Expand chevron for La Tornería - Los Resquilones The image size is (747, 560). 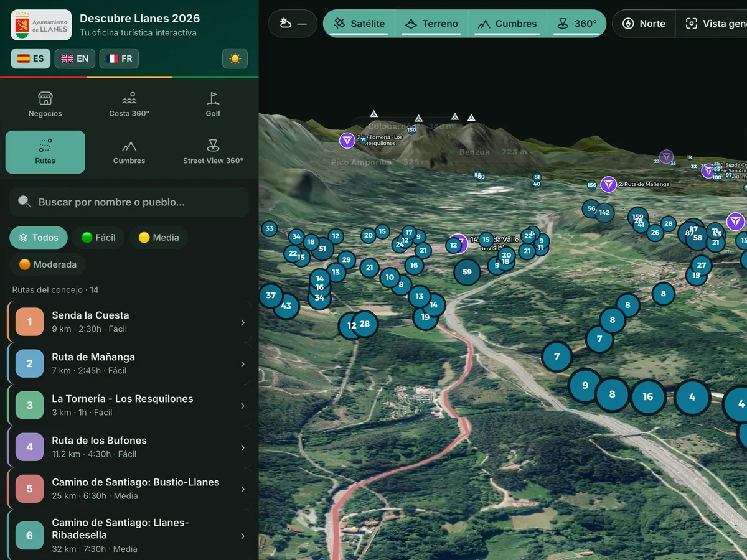click(x=243, y=406)
